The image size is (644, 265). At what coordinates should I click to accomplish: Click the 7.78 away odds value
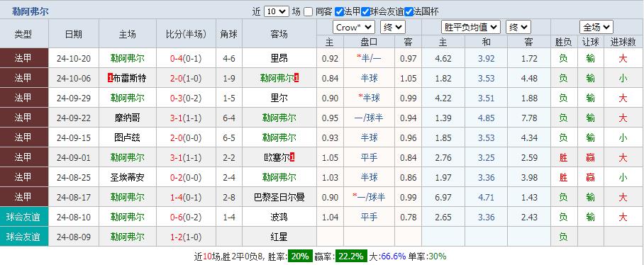[x=528, y=118]
